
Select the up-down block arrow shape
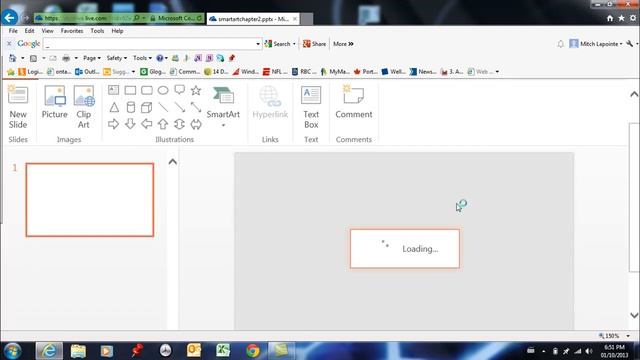coord(180,124)
